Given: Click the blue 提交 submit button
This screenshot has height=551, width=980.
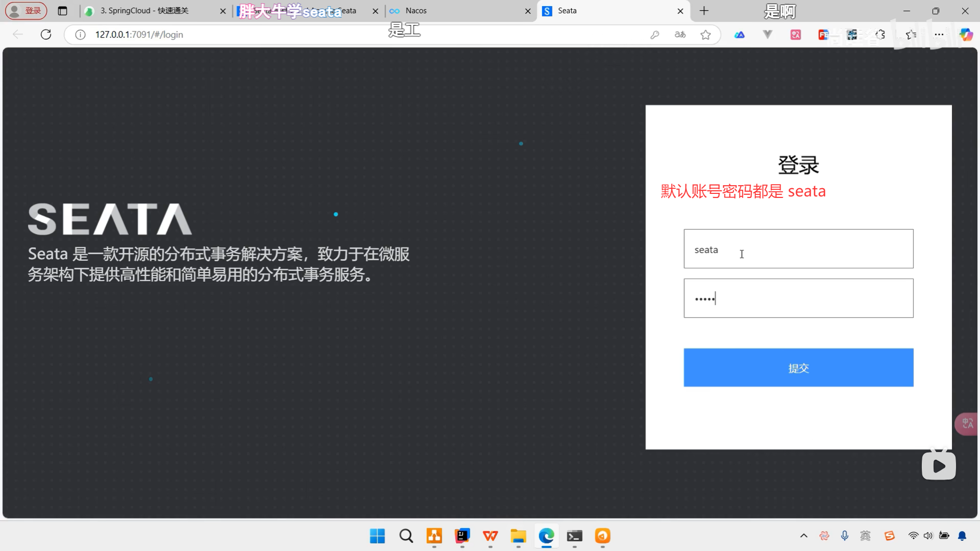Looking at the screenshot, I should coord(798,367).
